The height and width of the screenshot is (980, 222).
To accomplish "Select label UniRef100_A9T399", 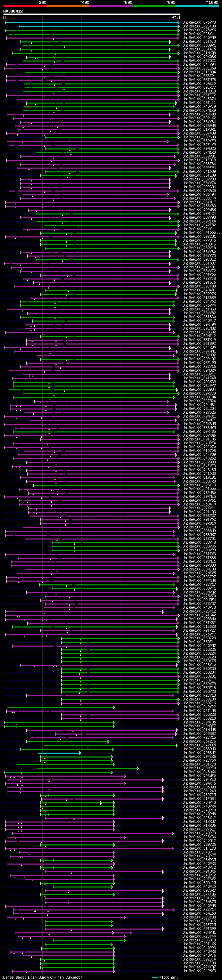I will 199,928.
